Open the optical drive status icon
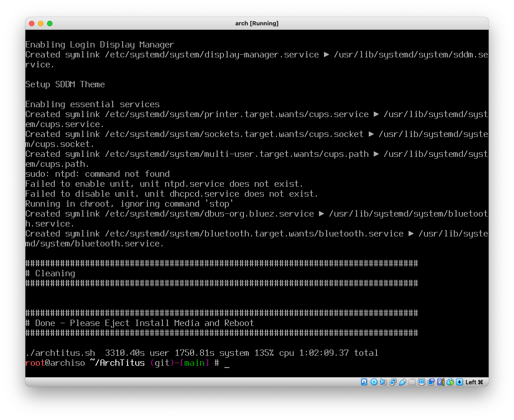The height and width of the screenshot is (420, 514). pyautogui.click(x=374, y=382)
